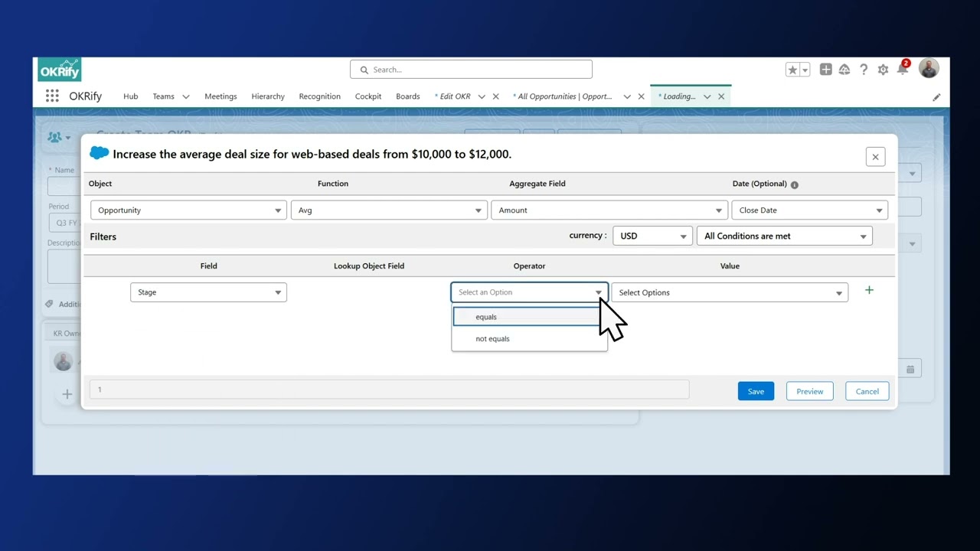Click the team icon in background form
The height and width of the screenshot is (551, 980).
tap(54, 137)
